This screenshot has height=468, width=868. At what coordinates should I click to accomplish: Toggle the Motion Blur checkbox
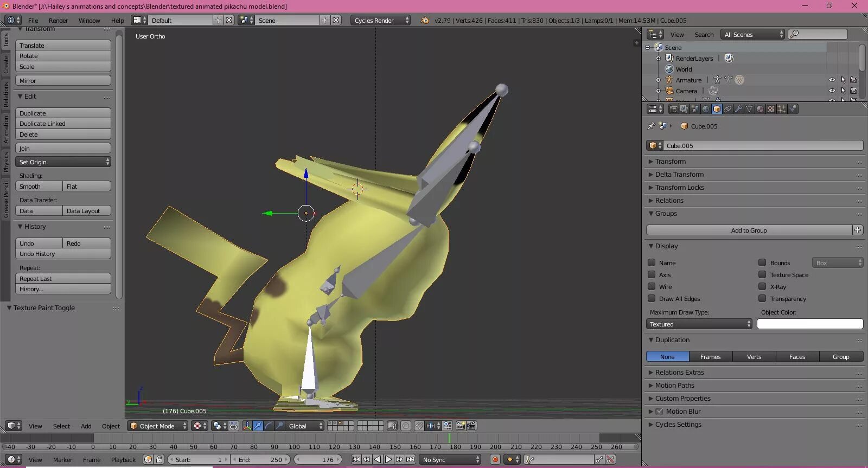point(659,411)
